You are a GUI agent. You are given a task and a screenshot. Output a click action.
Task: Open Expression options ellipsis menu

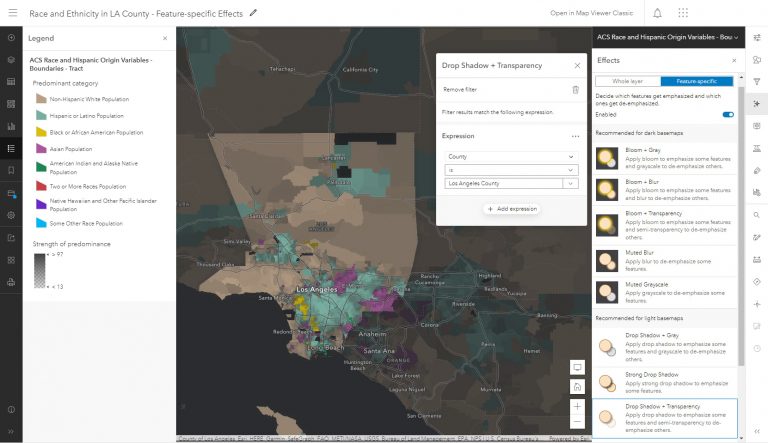(575, 136)
